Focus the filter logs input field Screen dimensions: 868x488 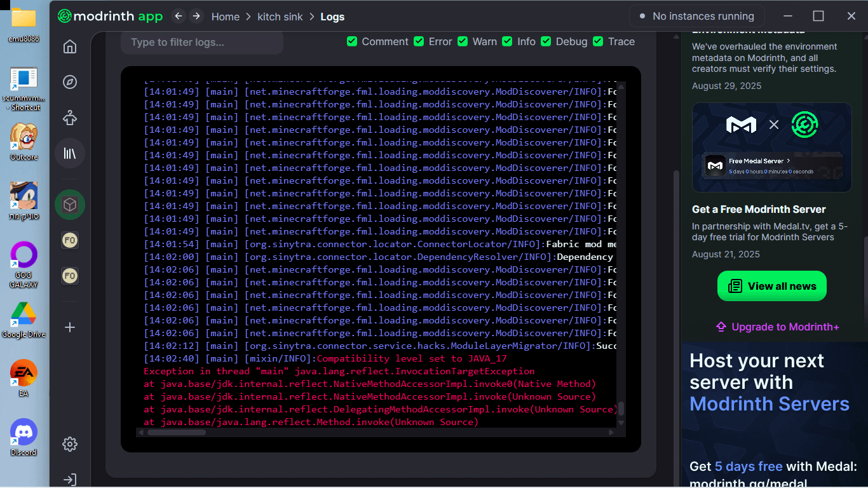[202, 43]
